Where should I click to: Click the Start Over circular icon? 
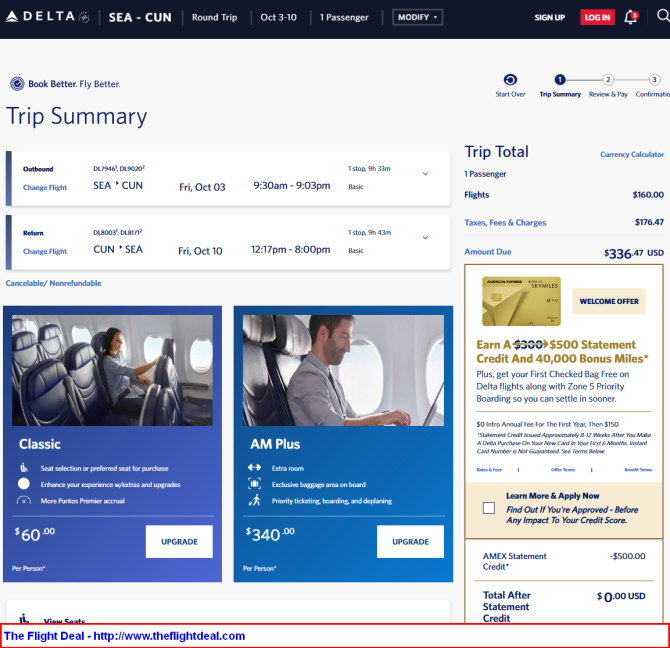[x=510, y=80]
